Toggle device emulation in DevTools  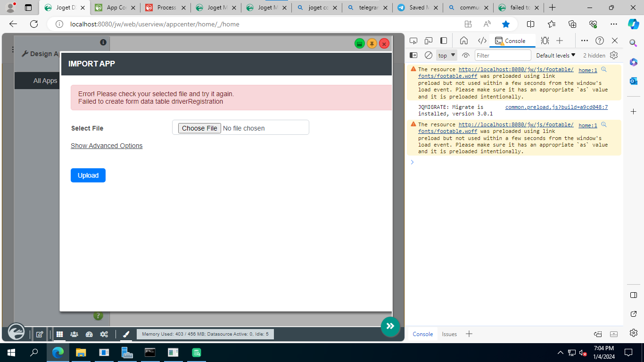[x=429, y=41]
